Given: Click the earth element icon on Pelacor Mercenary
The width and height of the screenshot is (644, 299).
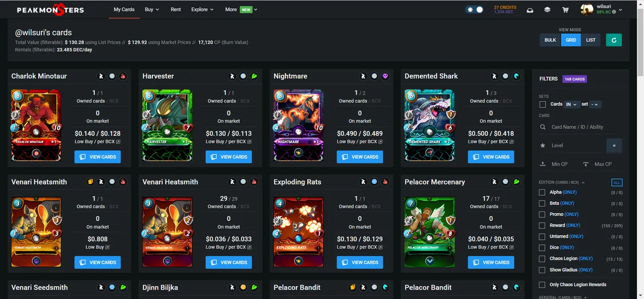Looking at the screenshot, I should [x=516, y=182].
